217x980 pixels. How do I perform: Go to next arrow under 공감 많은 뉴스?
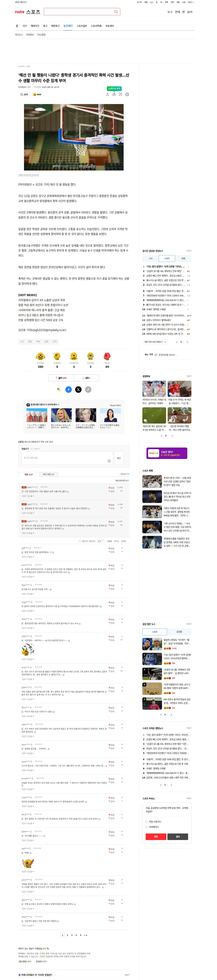[171, 715]
